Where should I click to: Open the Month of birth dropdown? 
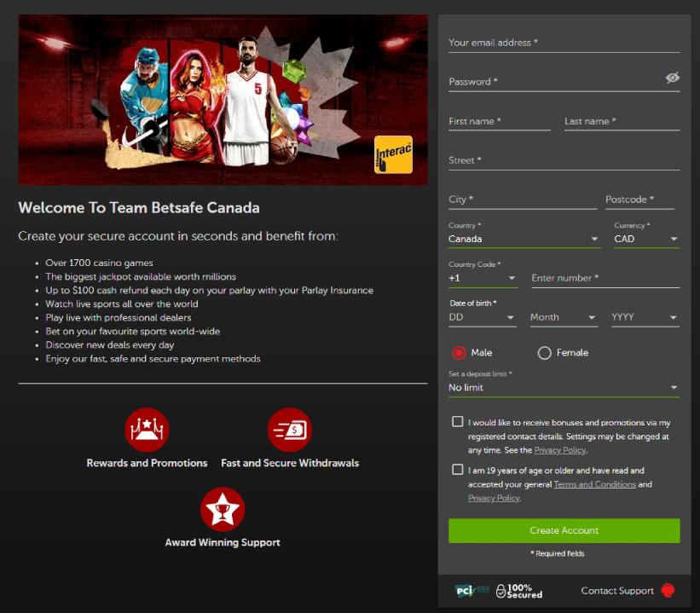(x=564, y=317)
